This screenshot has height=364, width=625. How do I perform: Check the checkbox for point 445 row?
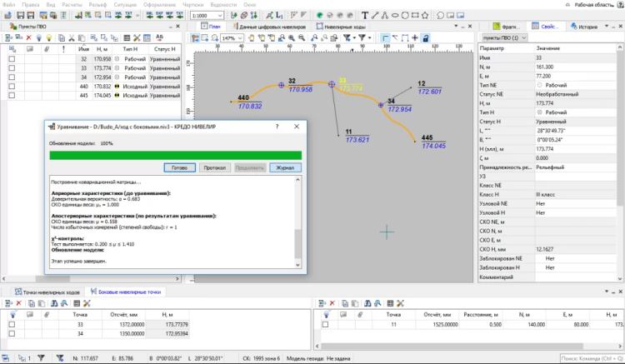[x=12, y=96]
